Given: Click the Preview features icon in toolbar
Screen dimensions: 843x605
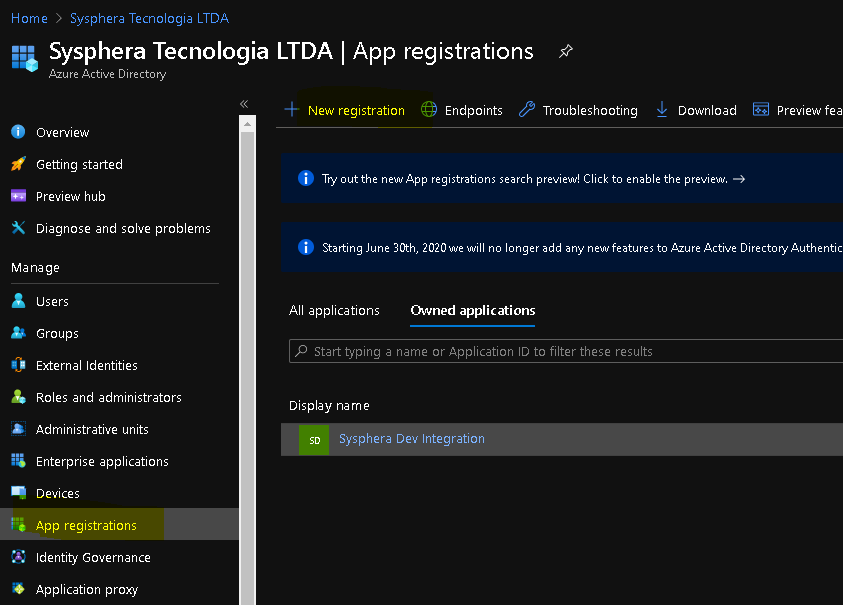Looking at the screenshot, I should click(x=761, y=110).
